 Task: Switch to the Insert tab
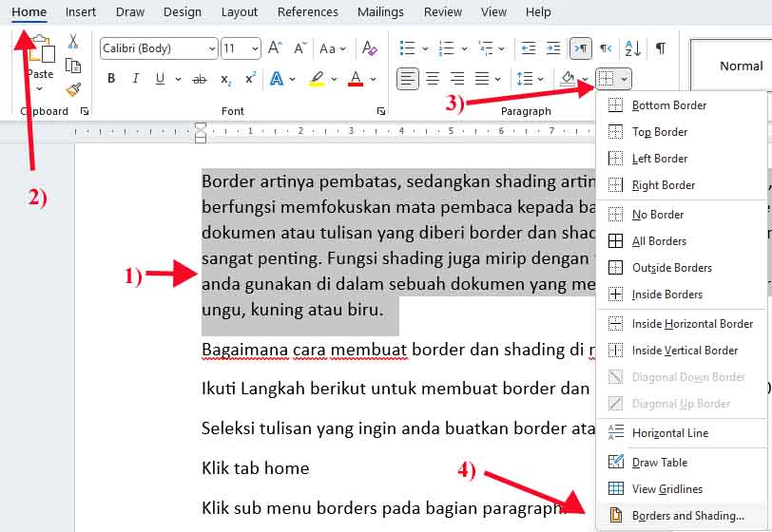click(x=81, y=11)
